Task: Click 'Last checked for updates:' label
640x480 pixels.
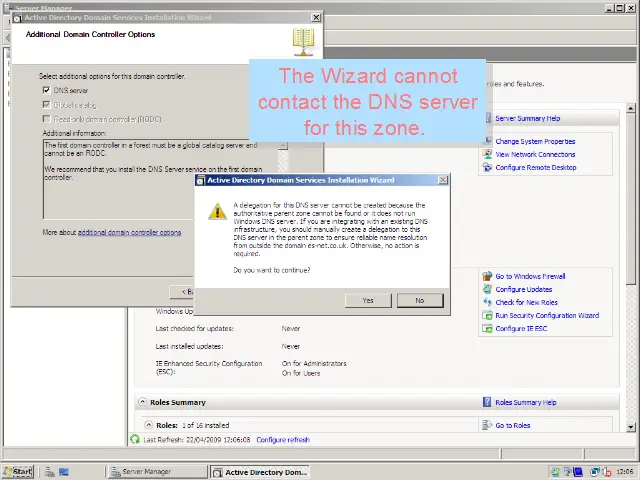Action: [194, 329]
